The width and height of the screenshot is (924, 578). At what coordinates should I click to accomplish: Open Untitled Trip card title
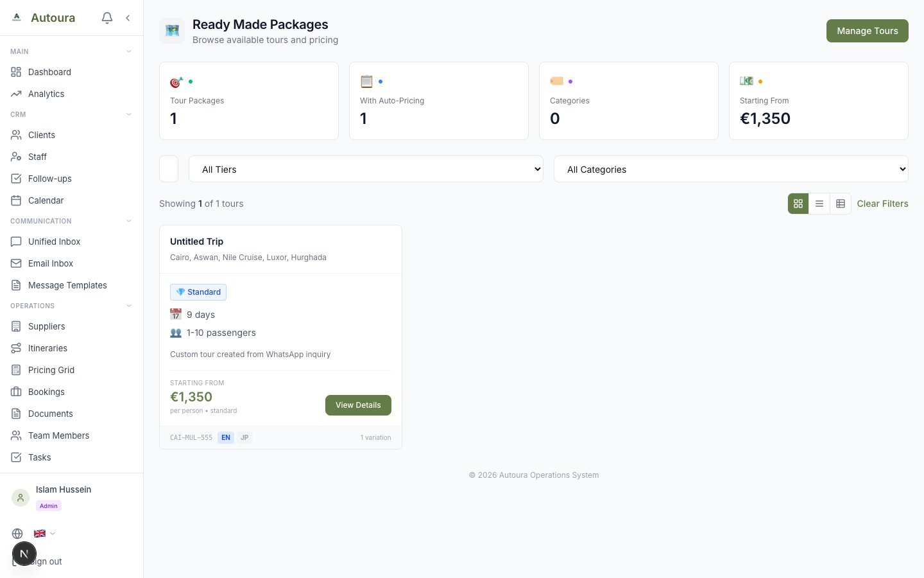(196, 241)
